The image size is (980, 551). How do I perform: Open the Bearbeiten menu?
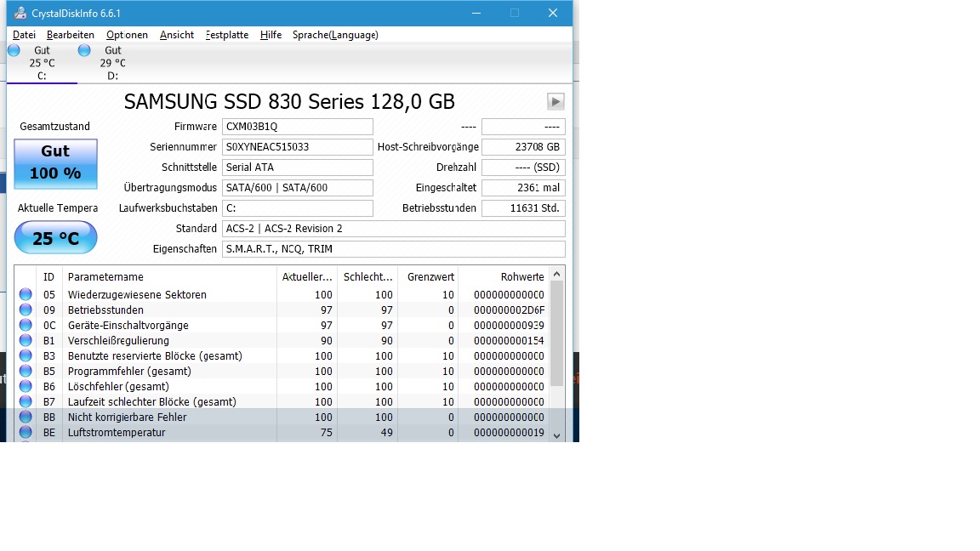71,35
